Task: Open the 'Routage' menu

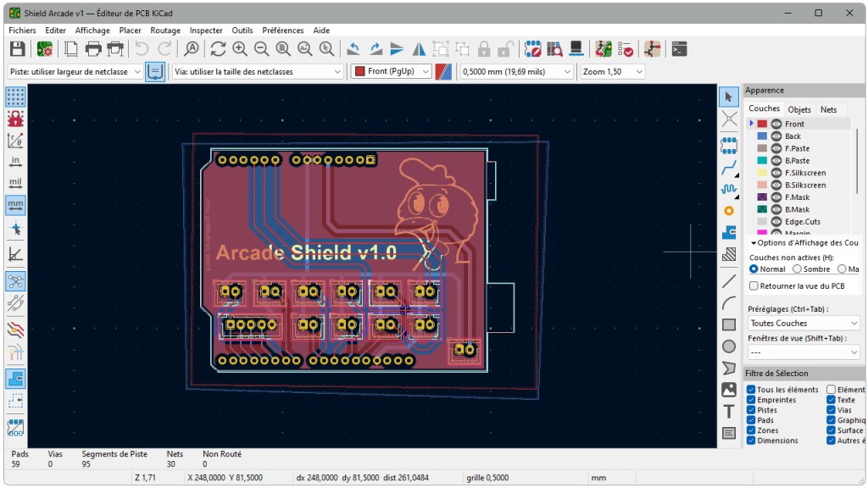Action: tap(164, 30)
